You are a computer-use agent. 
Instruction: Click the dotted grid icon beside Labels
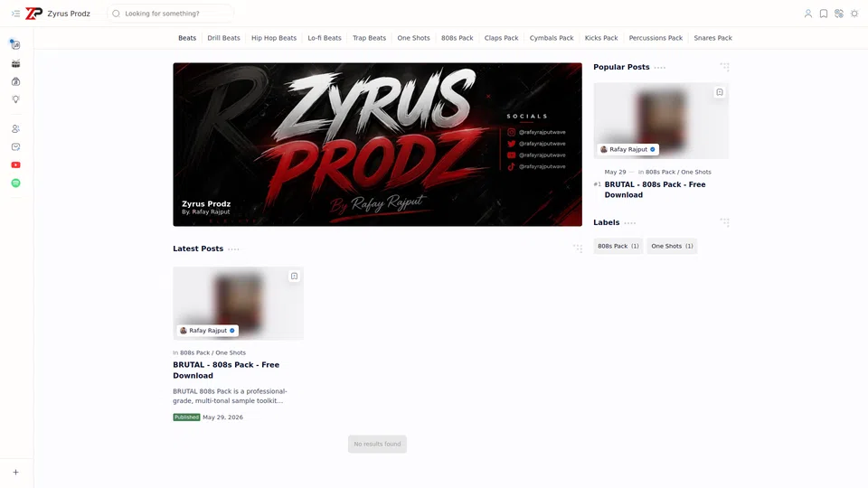(724, 222)
